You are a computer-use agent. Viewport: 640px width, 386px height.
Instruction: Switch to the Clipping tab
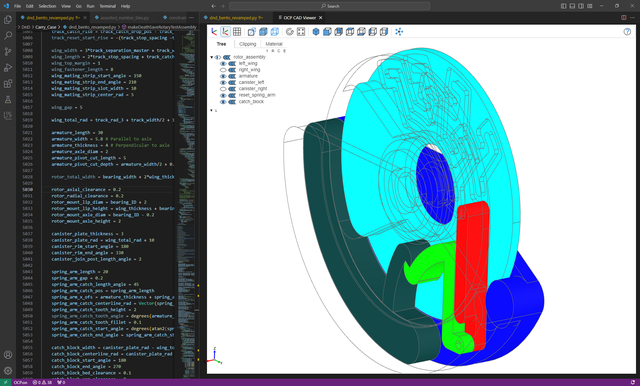point(247,44)
